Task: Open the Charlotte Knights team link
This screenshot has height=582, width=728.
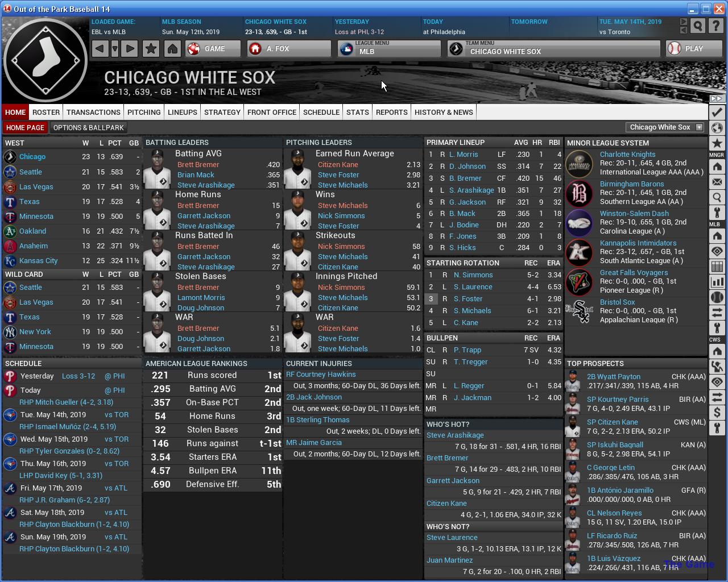Action: tap(627, 155)
